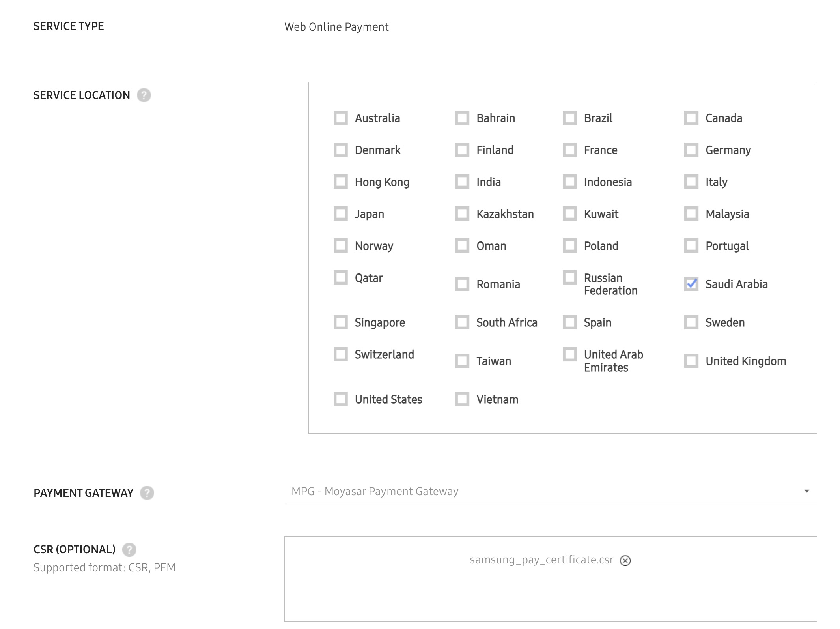Viewport: 840px width, 629px height.
Task: Click the Payment Gateway help icon
Action: [x=147, y=493]
